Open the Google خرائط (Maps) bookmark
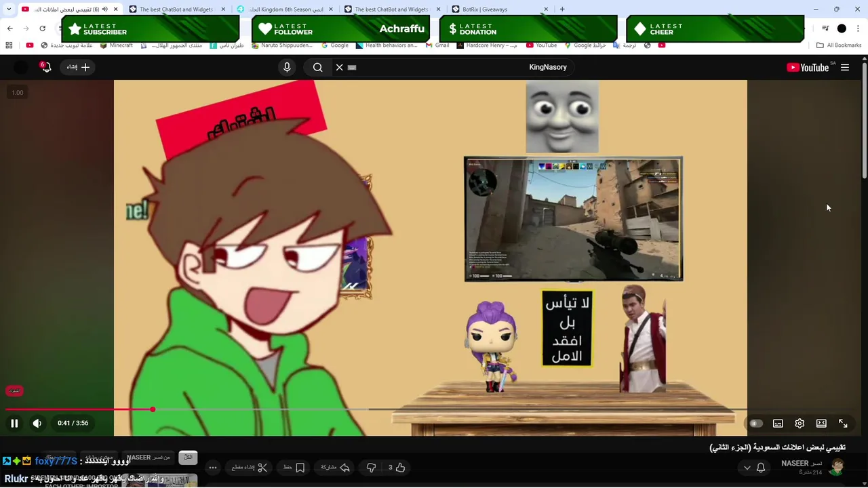 (585, 45)
